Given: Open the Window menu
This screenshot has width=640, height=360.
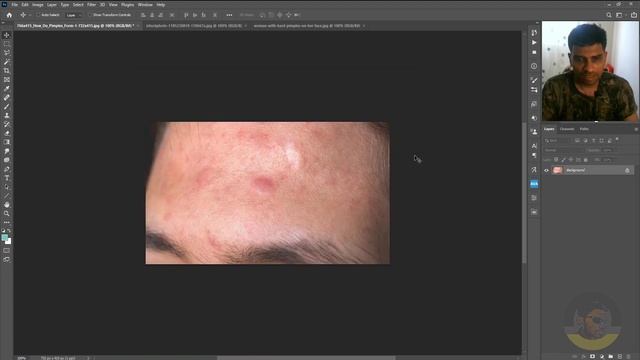Looking at the screenshot, I should pyautogui.click(x=145, y=5).
